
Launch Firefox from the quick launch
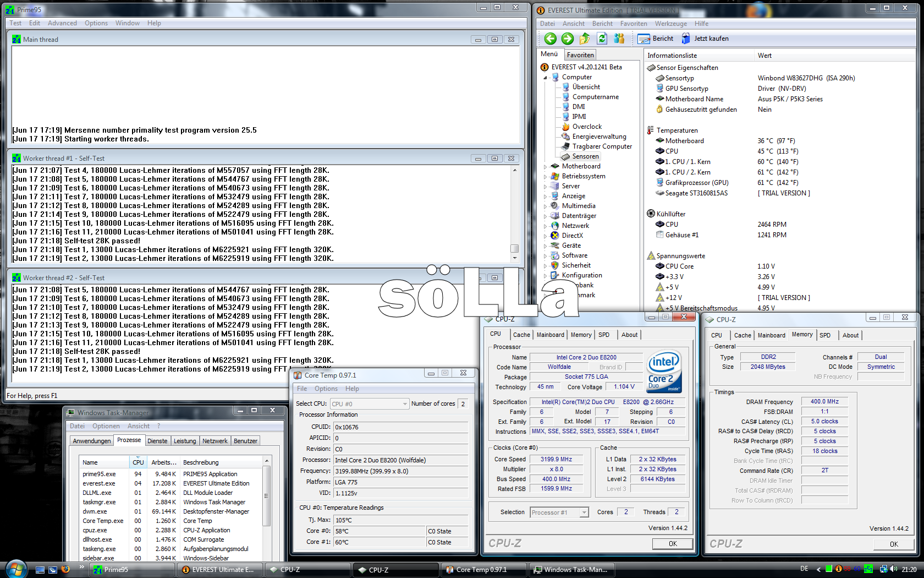(x=65, y=569)
